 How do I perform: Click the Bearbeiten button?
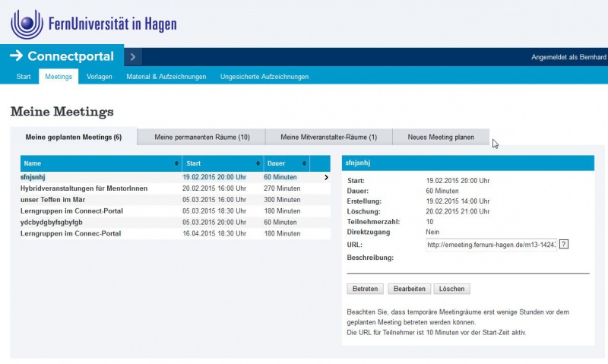click(410, 289)
